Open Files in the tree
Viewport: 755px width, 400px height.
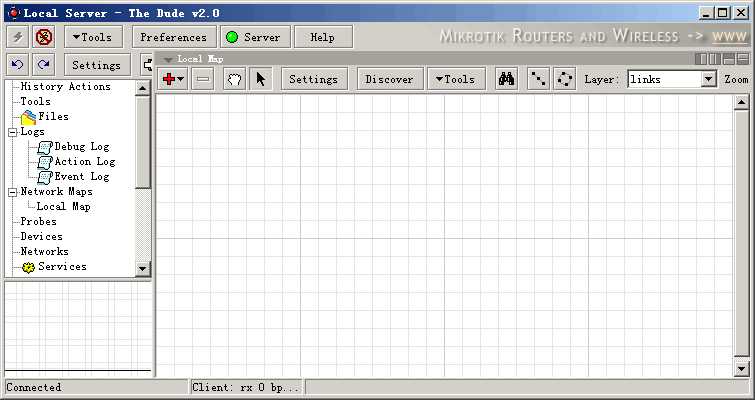[x=53, y=116]
